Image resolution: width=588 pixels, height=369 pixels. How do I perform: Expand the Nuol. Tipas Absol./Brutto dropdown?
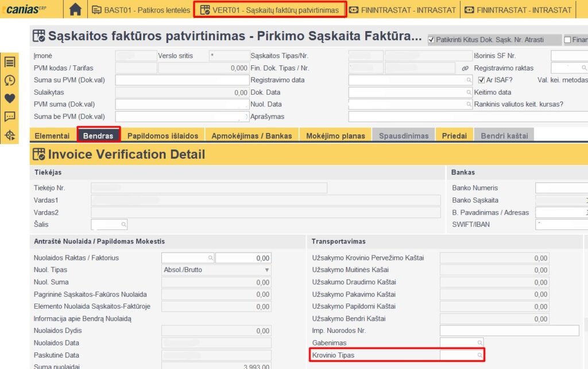pyautogui.click(x=266, y=270)
